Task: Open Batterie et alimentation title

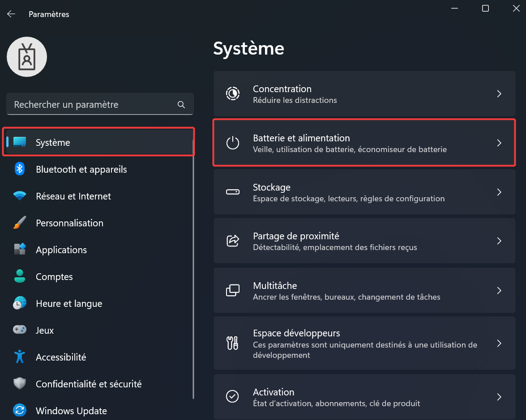Action: coord(301,138)
